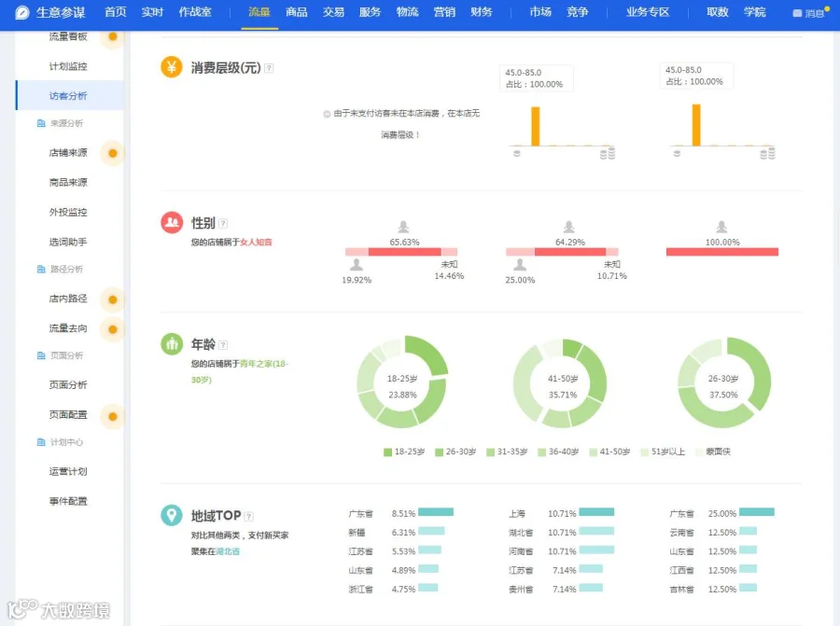Click info icon before 由于未支付访客 notice
This screenshot has height=626, width=840.
[327, 114]
